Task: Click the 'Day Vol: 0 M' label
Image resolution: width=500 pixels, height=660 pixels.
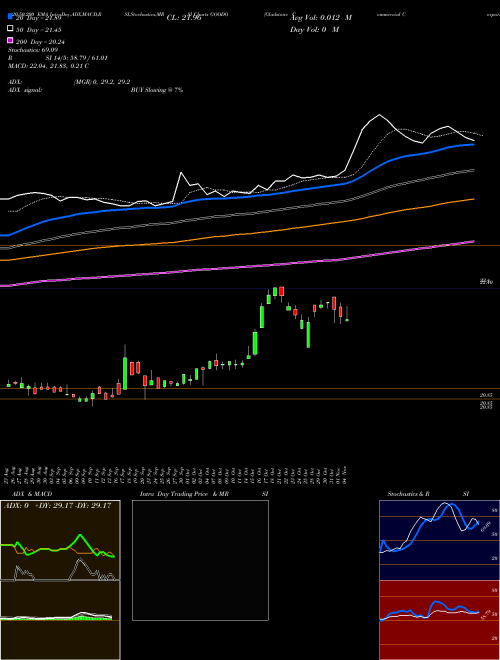Action: pyautogui.click(x=314, y=29)
